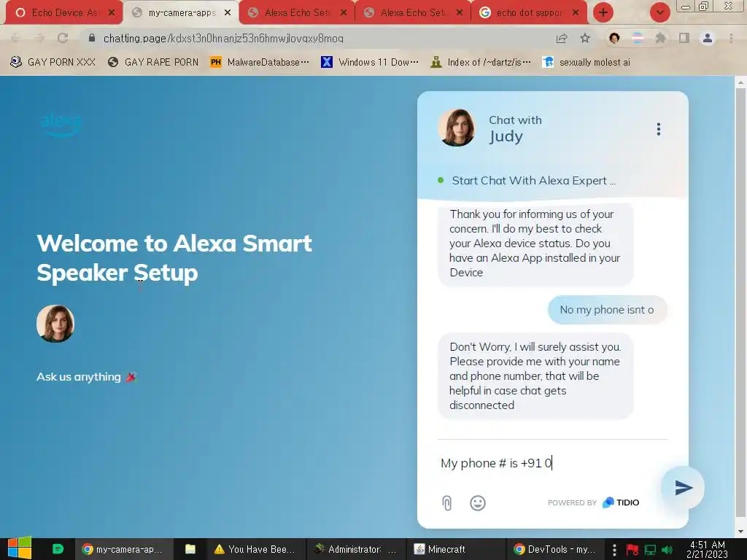Switch to the 'Echo Device As' tab
747x560 pixels.
click(x=63, y=12)
